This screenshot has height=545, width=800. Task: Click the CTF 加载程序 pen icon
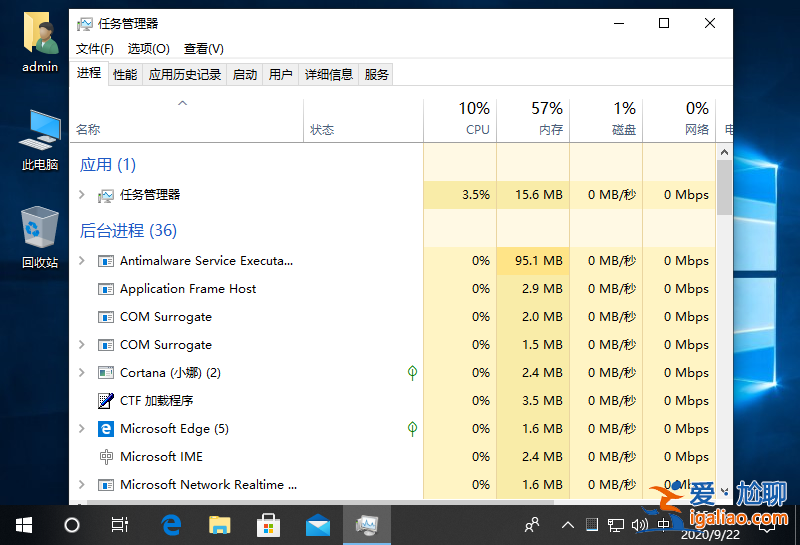pos(106,401)
